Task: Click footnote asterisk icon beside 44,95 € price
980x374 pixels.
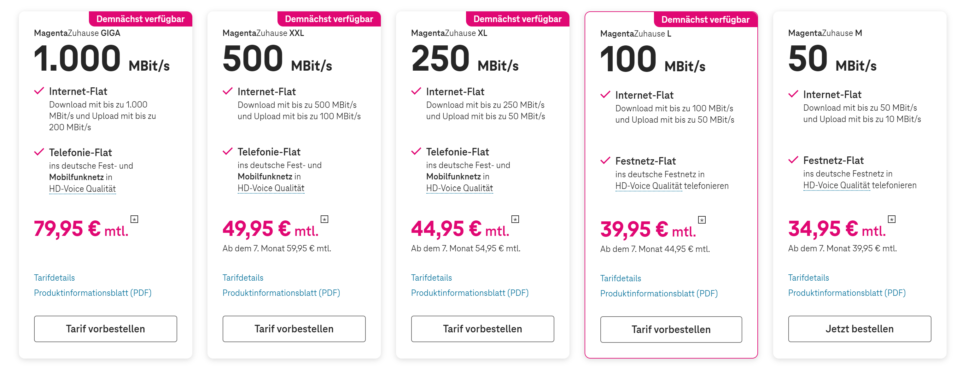Action: click(x=515, y=219)
